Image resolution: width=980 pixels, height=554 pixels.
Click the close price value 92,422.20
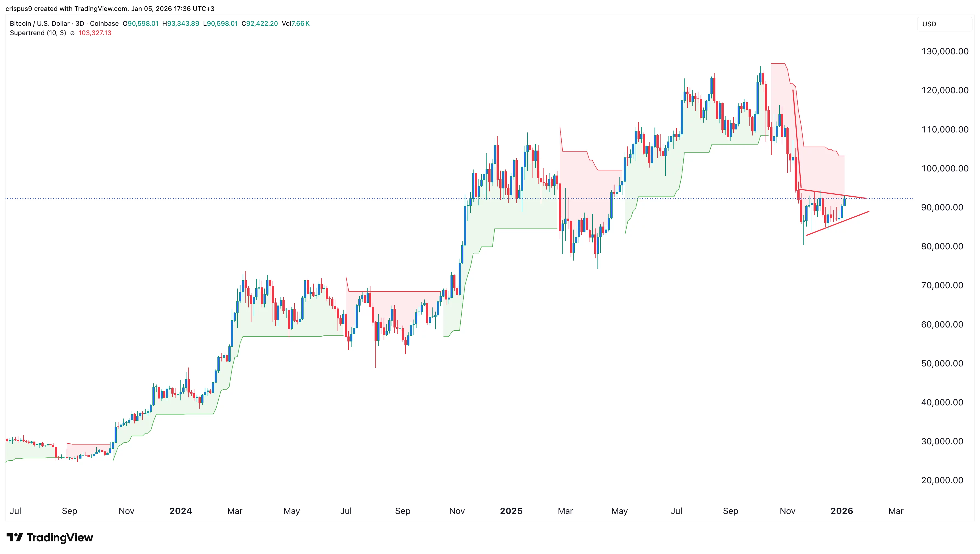click(262, 24)
